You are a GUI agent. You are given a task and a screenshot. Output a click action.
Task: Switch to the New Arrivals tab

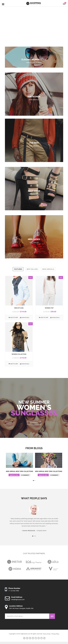(48, 269)
